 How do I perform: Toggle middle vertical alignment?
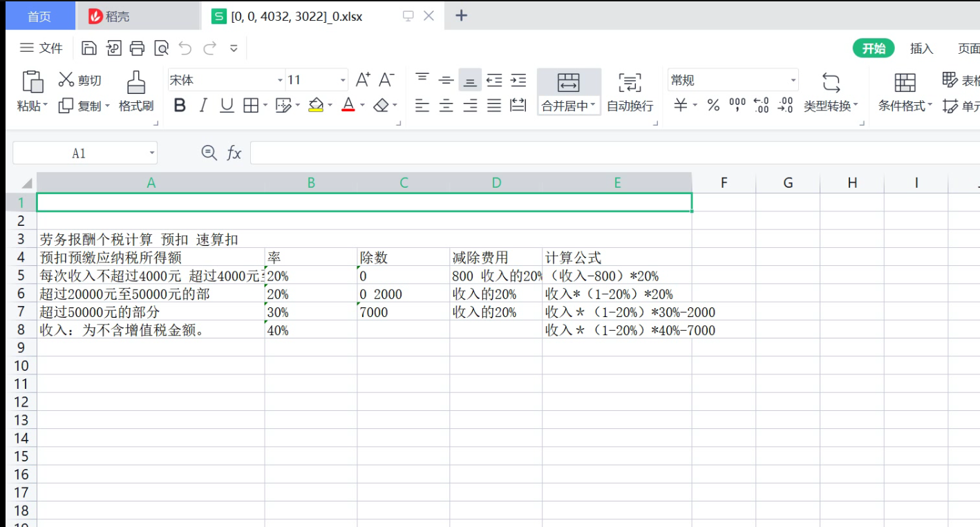[x=446, y=79]
